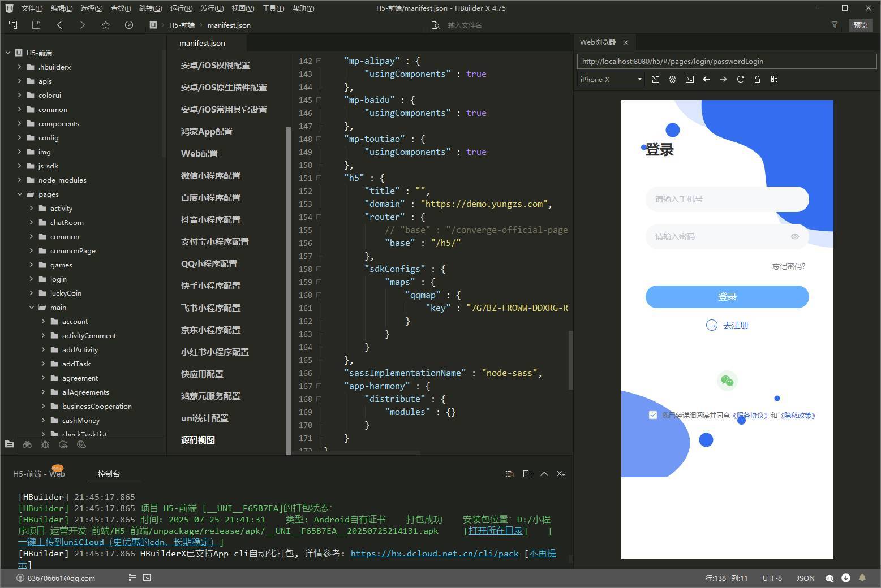Fold the "sdkConfigs" block at line 158
The width and height of the screenshot is (881, 588).
[x=319, y=269]
